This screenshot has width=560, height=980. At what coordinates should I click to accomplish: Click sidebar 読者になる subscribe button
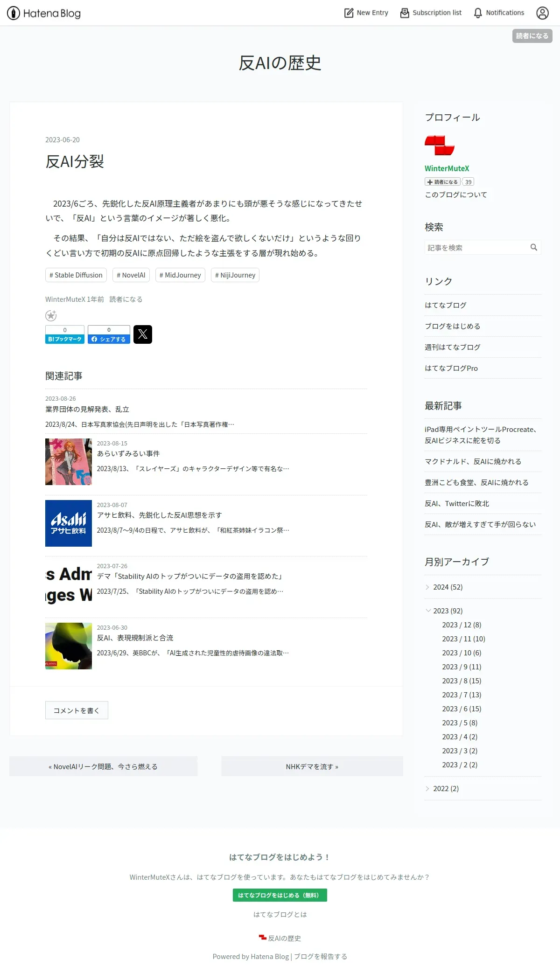point(442,182)
